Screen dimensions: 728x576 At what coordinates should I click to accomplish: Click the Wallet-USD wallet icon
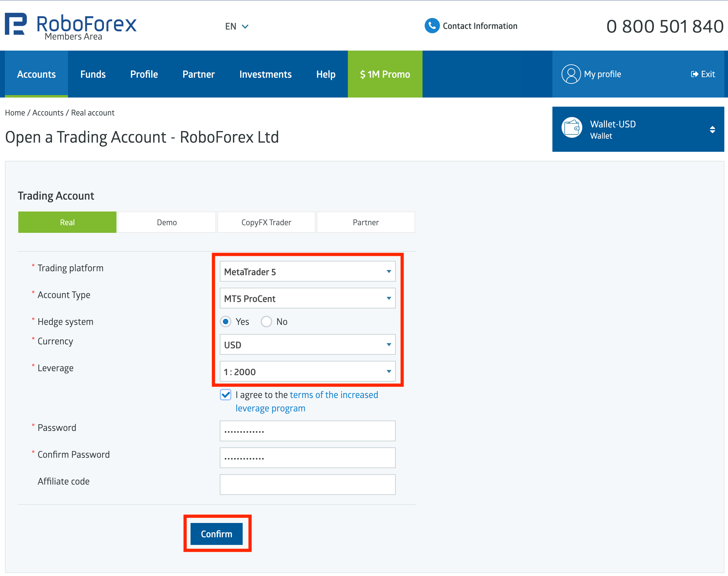pos(572,128)
